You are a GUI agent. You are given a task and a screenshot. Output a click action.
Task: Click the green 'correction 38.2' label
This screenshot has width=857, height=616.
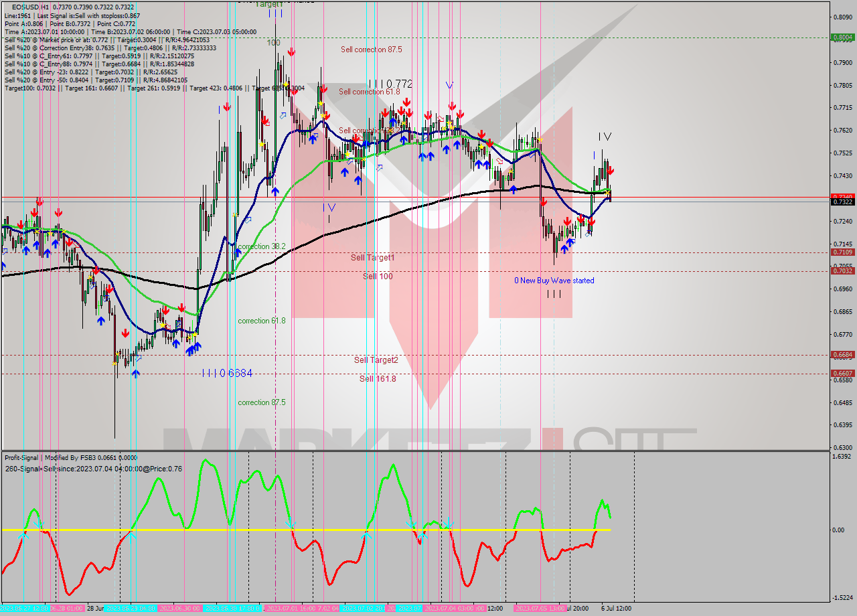(262, 246)
